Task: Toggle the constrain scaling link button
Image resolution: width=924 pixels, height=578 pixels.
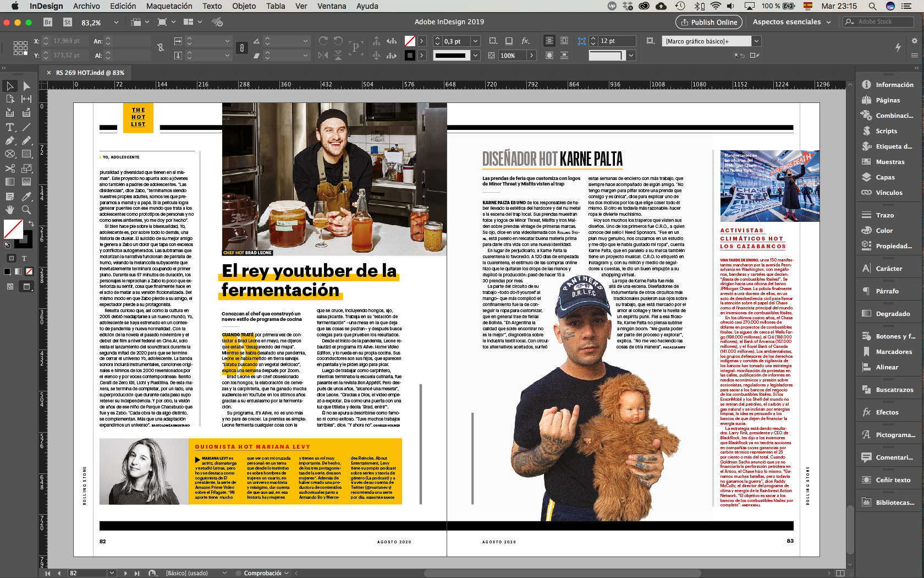Action: pos(241,48)
